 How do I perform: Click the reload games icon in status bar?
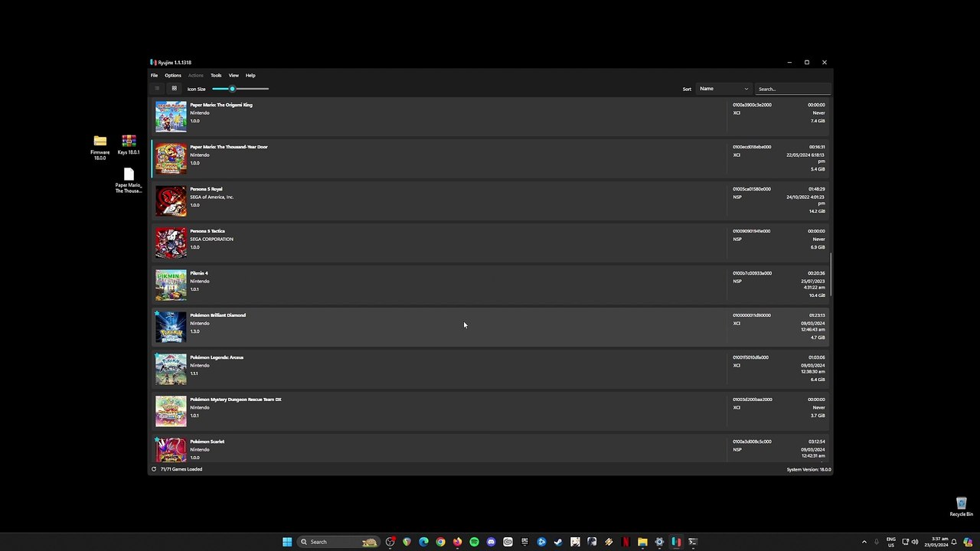[x=154, y=469]
